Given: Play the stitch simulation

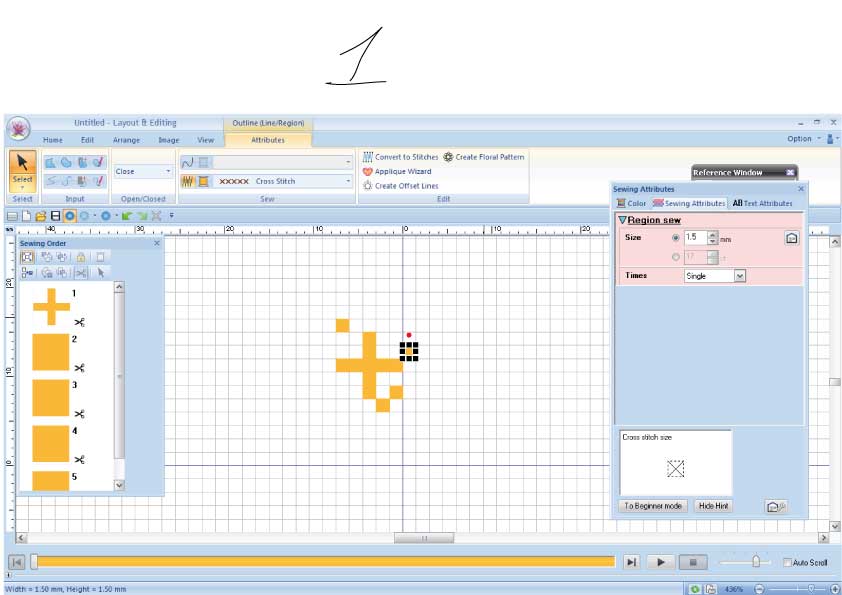Looking at the screenshot, I should (660, 562).
